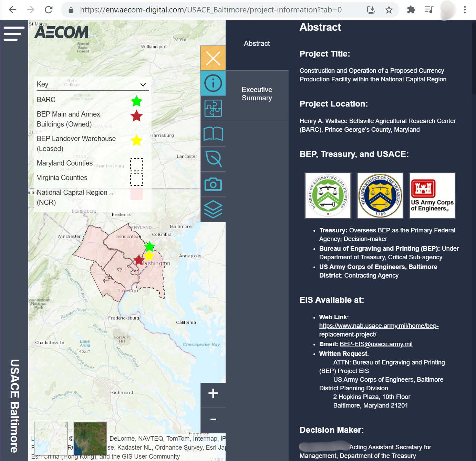
Task: Select the project information icon
Action: click(x=213, y=83)
